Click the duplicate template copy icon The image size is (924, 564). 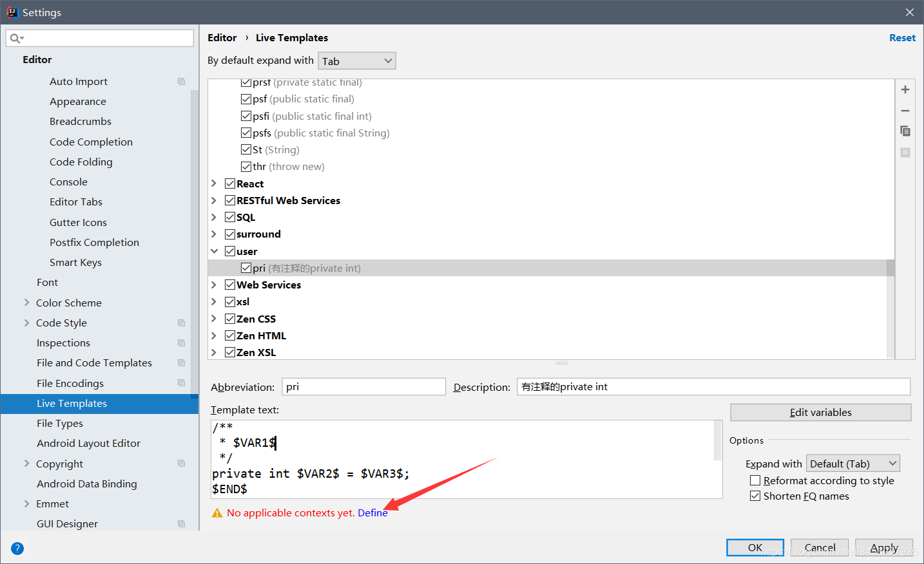click(x=905, y=131)
